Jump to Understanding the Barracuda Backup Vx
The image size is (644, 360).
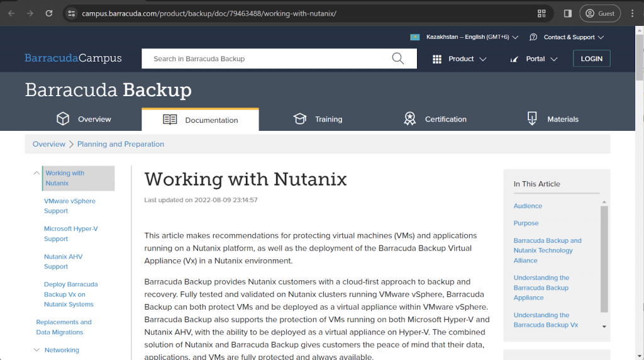tap(545, 320)
